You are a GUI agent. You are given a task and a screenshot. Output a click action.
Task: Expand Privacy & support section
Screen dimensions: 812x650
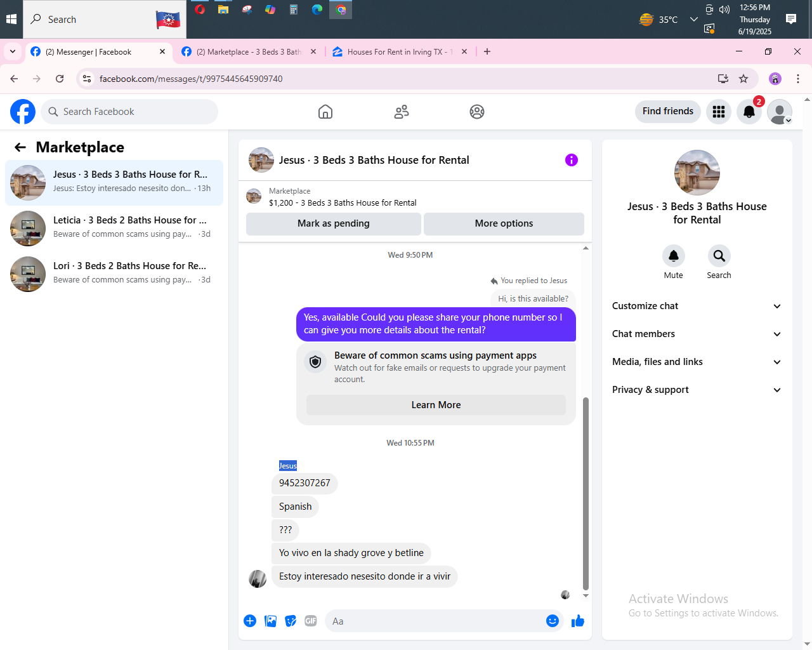[x=697, y=390]
